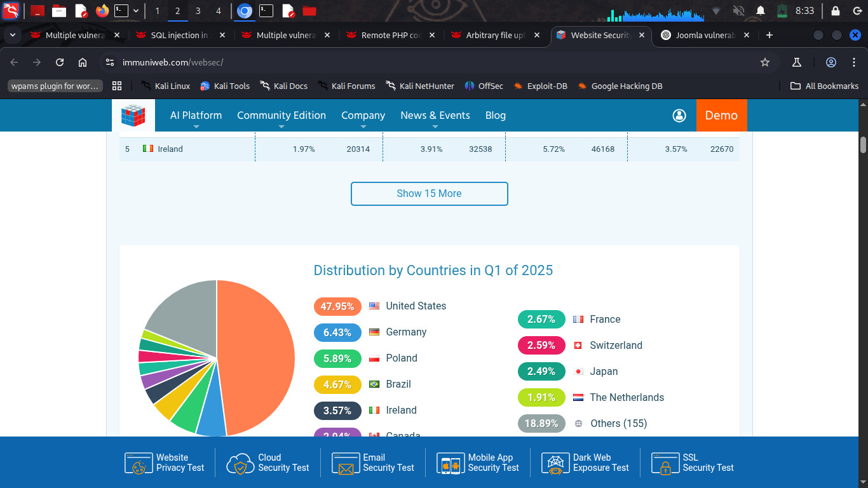The height and width of the screenshot is (488, 868).
Task: Click the ImmuniWeb cube logo
Action: [x=133, y=116]
